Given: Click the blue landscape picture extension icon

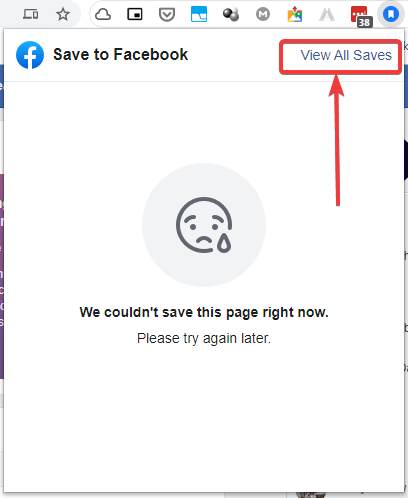Looking at the screenshot, I should (199, 15).
